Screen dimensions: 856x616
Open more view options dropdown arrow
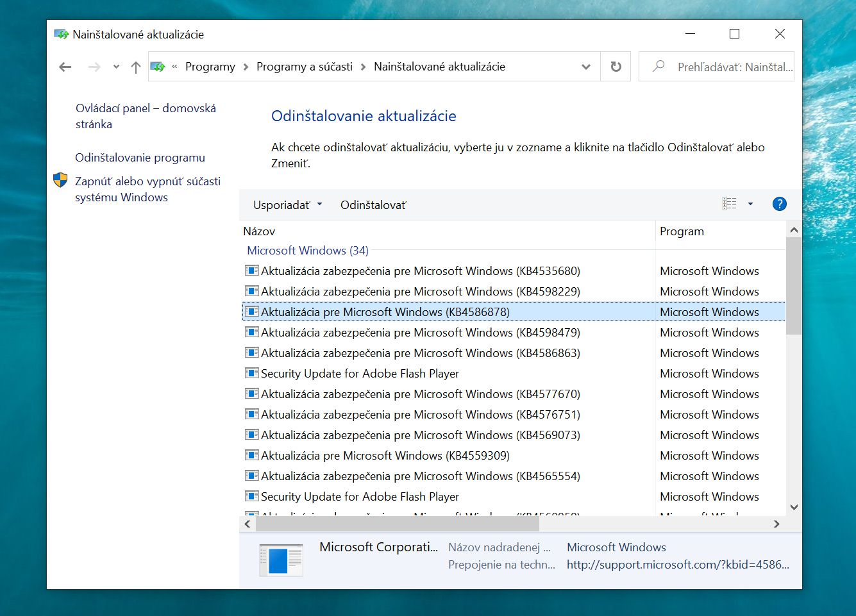coord(750,204)
